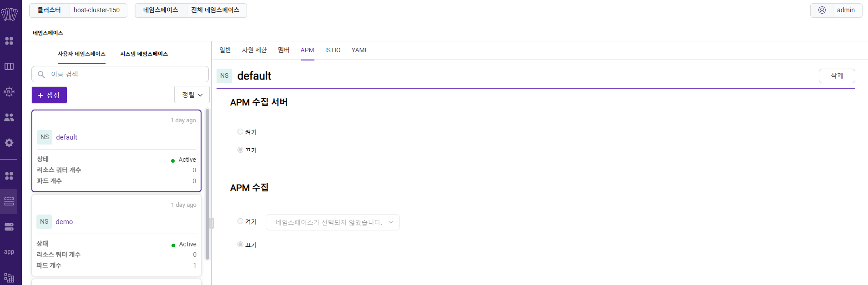868x285 pixels.
Task: Click '1 day ago' on the default card
Action: point(183,120)
